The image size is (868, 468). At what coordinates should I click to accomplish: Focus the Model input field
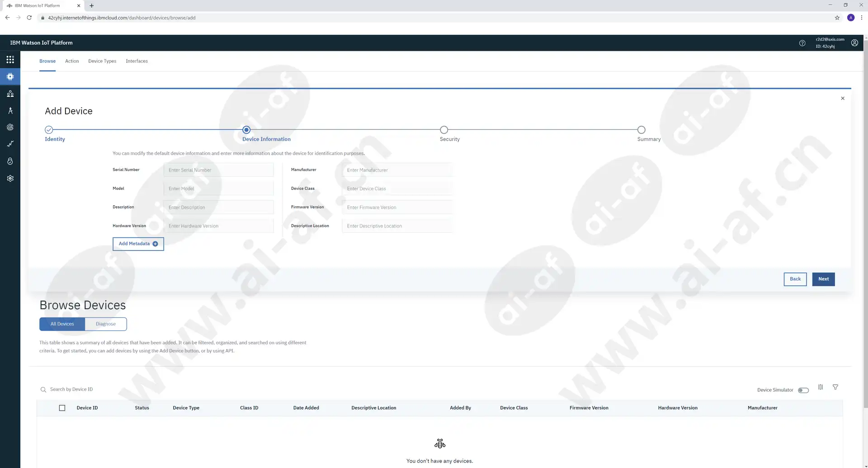(218, 189)
